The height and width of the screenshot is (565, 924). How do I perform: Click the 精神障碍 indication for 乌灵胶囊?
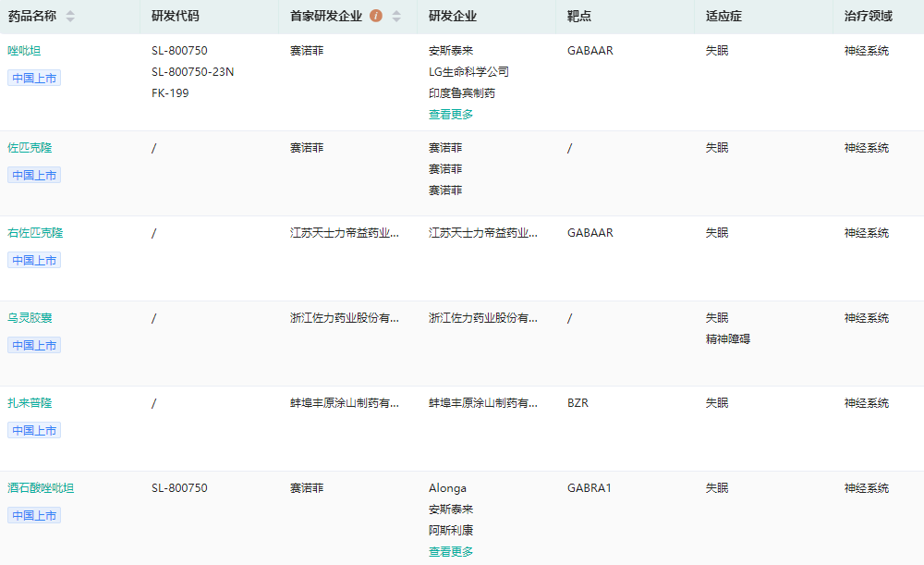pos(728,339)
